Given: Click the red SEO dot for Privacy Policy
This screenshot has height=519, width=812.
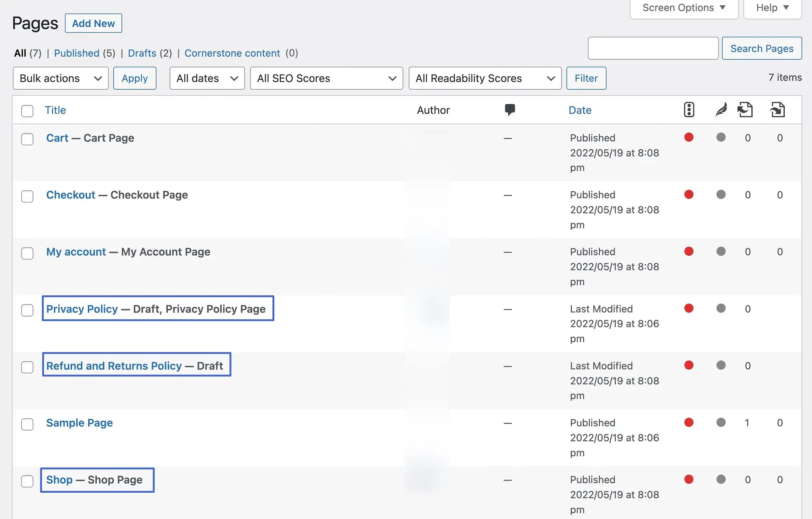Looking at the screenshot, I should click(x=689, y=308).
